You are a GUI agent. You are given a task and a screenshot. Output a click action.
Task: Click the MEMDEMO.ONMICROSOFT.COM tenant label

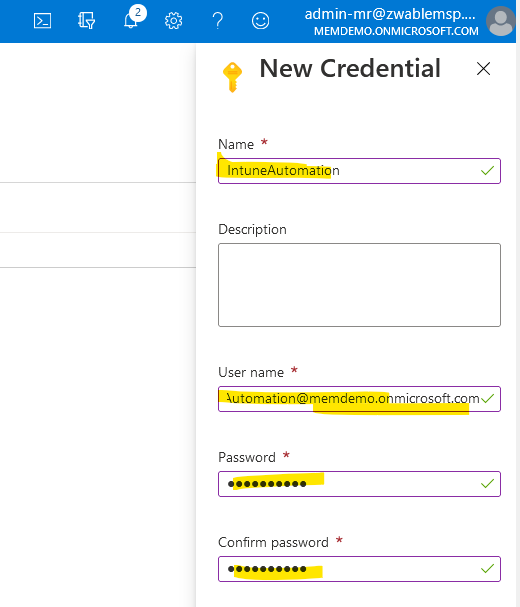click(396, 31)
